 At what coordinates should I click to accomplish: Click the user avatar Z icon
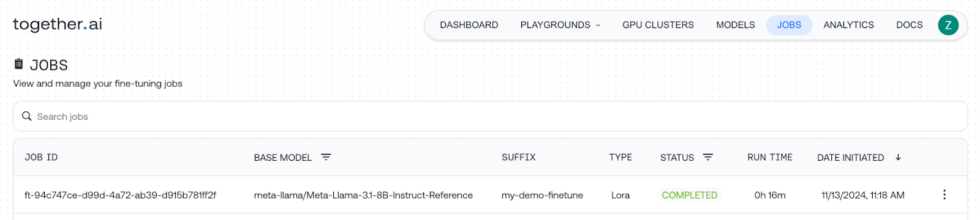point(948,25)
